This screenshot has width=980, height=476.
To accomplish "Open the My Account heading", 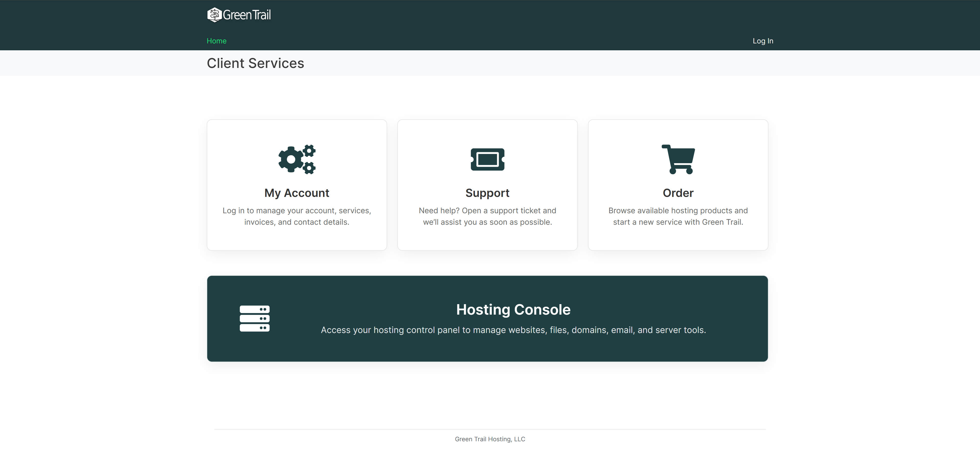I will [x=297, y=193].
